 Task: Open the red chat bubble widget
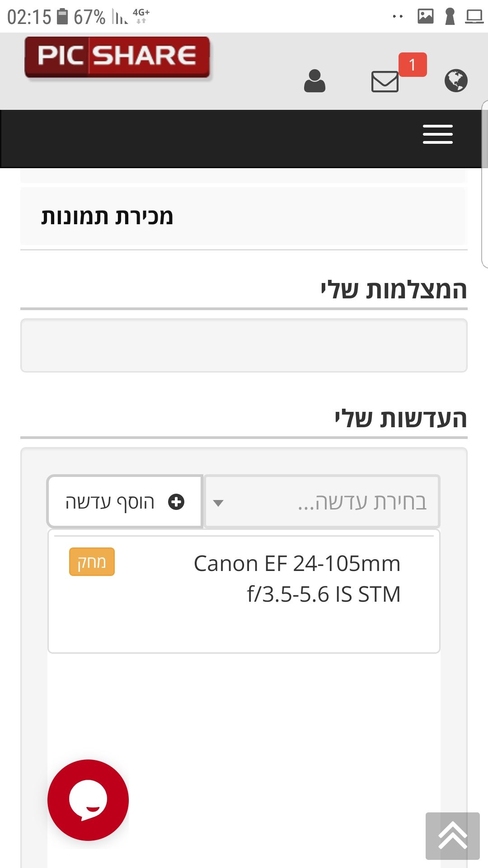coord(88,800)
